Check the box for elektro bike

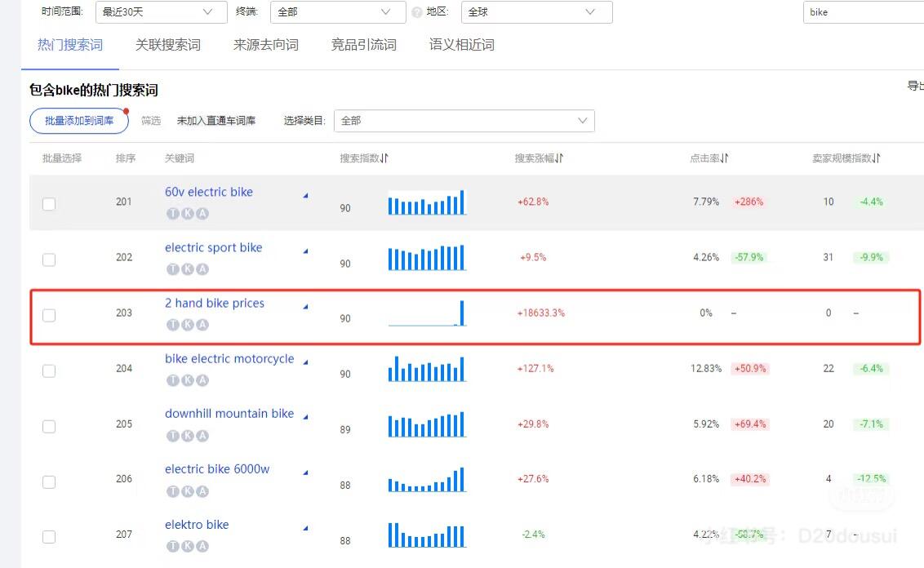(49, 537)
